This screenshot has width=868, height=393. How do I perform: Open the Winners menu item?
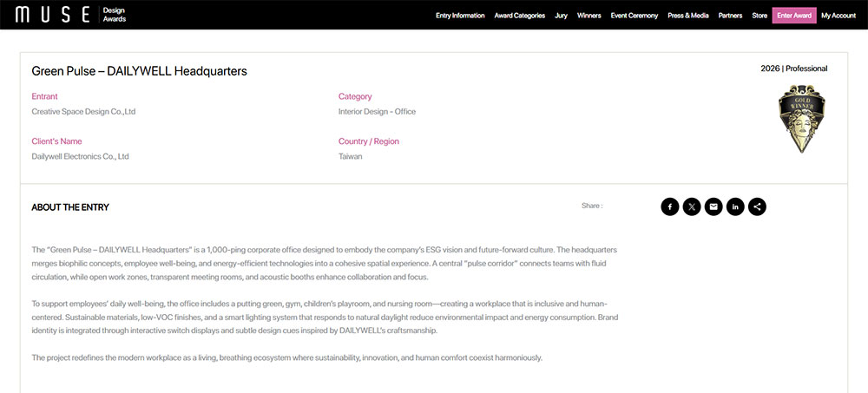pyautogui.click(x=589, y=16)
